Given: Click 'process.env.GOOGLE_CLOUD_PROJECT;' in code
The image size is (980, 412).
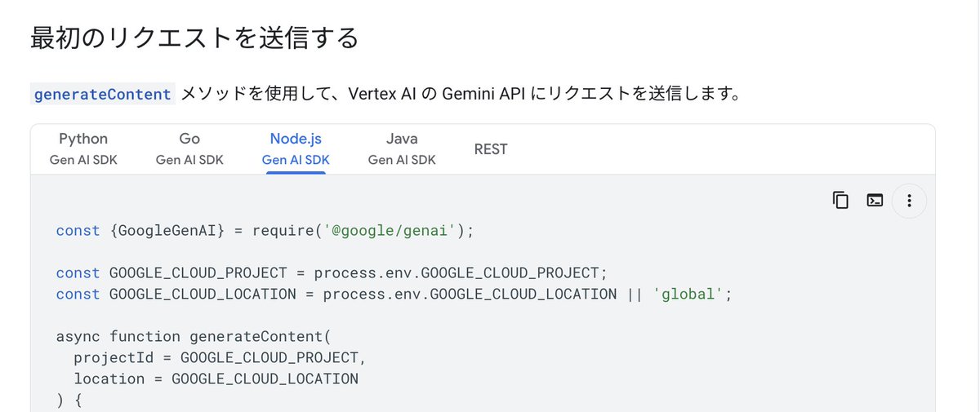Looking at the screenshot, I should click(461, 273).
